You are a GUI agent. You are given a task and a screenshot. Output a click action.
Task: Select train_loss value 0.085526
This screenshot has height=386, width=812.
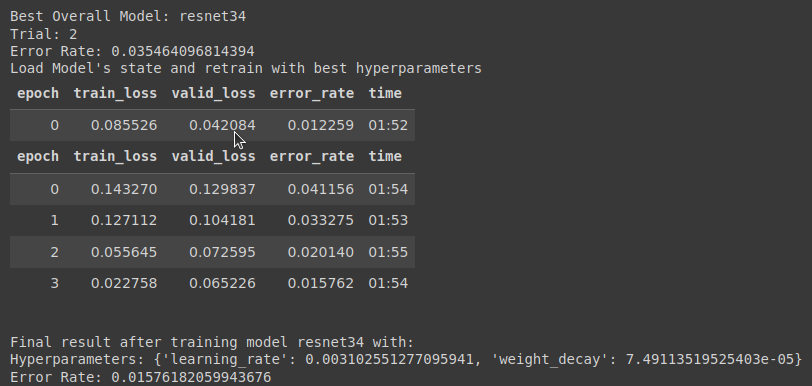(124, 125)
